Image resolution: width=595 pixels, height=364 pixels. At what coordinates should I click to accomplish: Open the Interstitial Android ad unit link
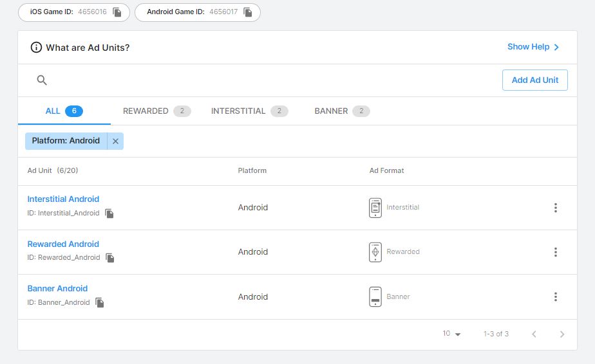(x=63, y=199)
